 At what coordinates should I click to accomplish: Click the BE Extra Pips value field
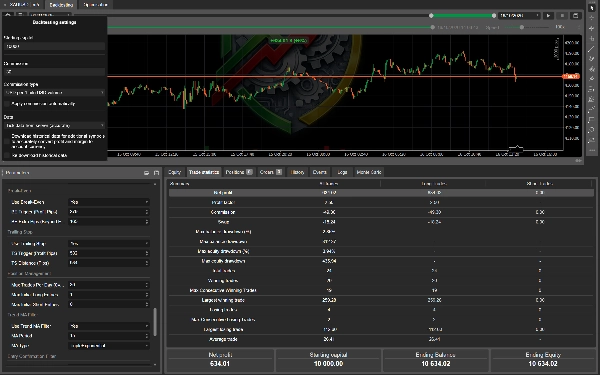109,222
